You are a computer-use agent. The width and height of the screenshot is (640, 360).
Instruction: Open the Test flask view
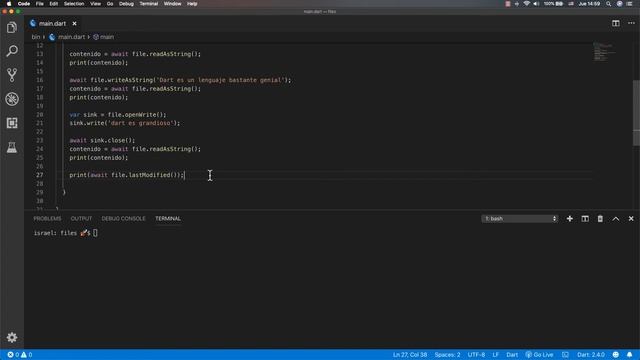tap(12, 147)
